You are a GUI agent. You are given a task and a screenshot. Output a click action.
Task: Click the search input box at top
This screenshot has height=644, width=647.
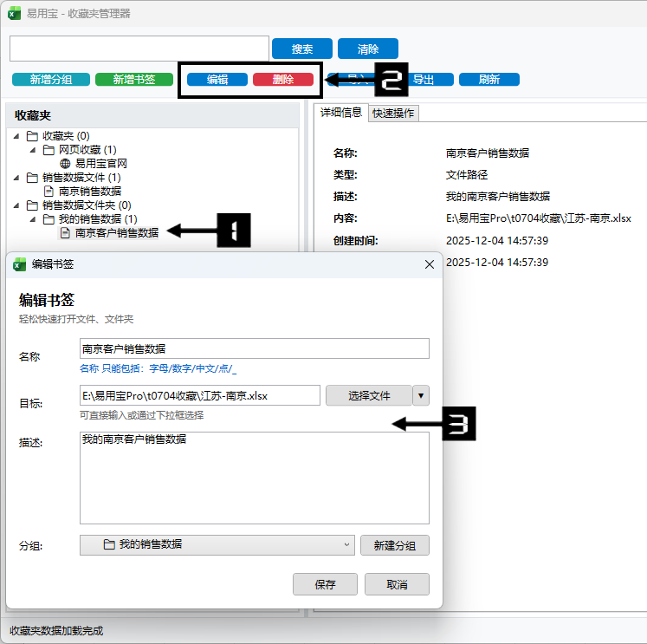139,49
